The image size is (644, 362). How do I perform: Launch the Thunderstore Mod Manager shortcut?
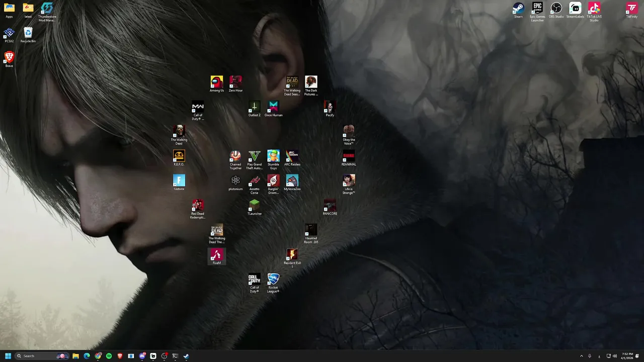tap(47, 12)
